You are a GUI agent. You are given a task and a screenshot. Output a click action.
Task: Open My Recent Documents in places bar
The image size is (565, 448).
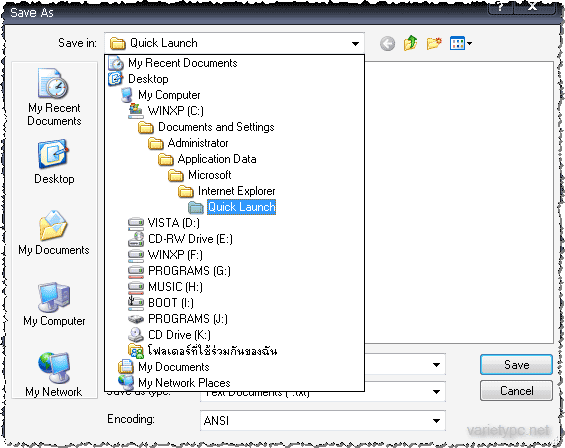coord(54,96)
